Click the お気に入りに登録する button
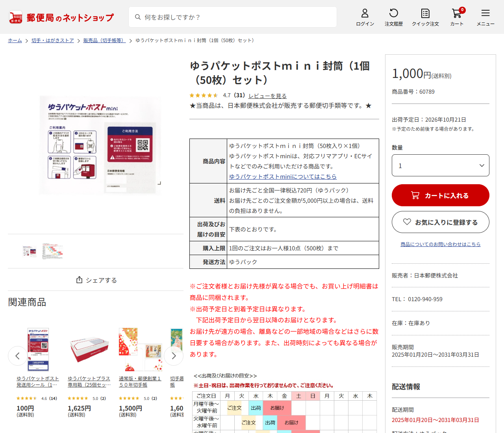504x433 pixels. click(x=441, y=222)
